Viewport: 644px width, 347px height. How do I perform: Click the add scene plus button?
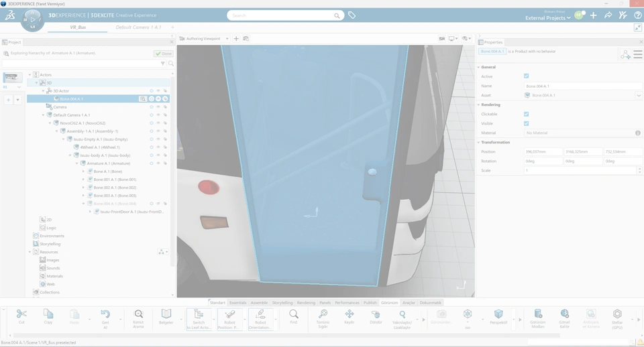click(8, 100)
